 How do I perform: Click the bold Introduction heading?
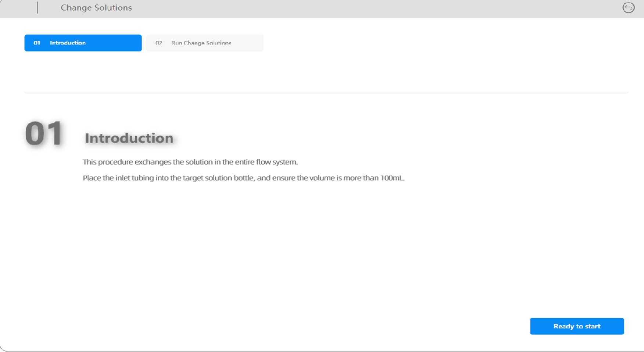coord(129,138)
